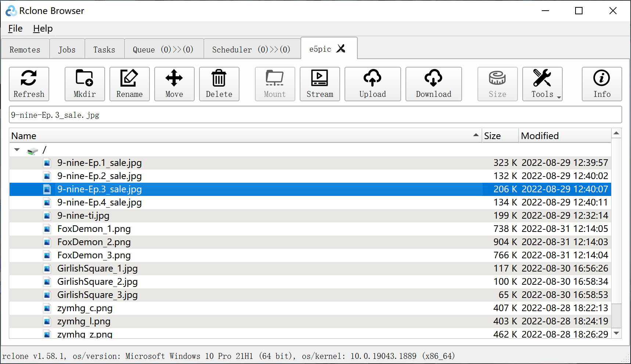Select FoxDemon_2.png in the list
This screenshot has height=364, width=631.
coord(94,242)
